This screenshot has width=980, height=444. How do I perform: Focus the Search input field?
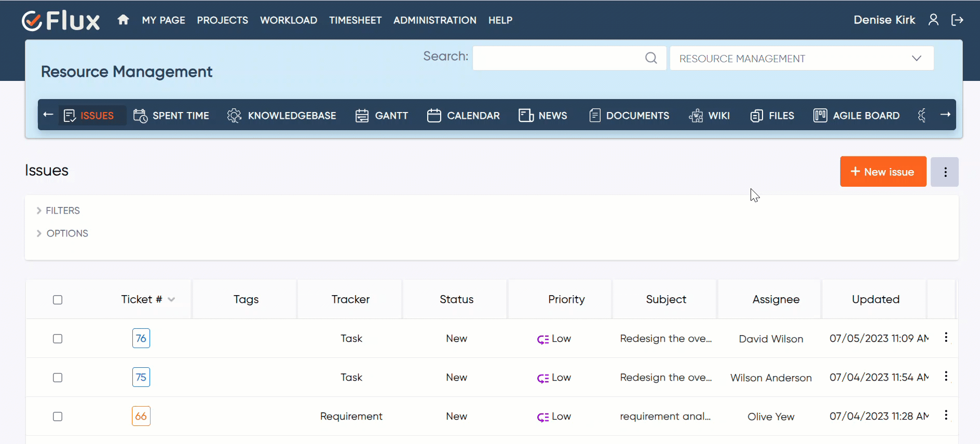[x=558, y=58]
